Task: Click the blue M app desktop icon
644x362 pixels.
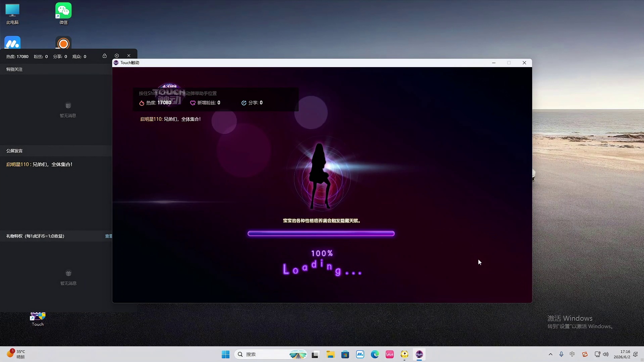Action: (12, 43)
